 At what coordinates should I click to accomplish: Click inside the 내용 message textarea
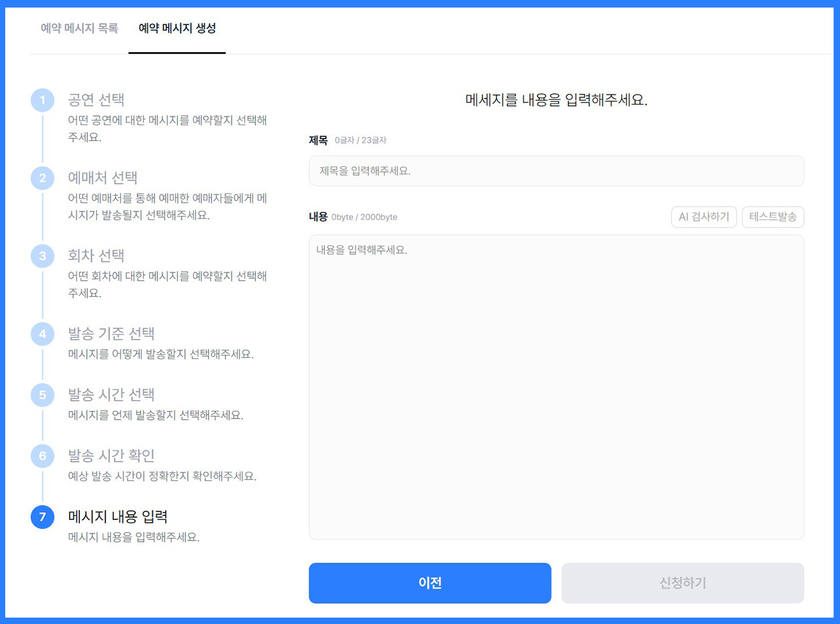556,387
